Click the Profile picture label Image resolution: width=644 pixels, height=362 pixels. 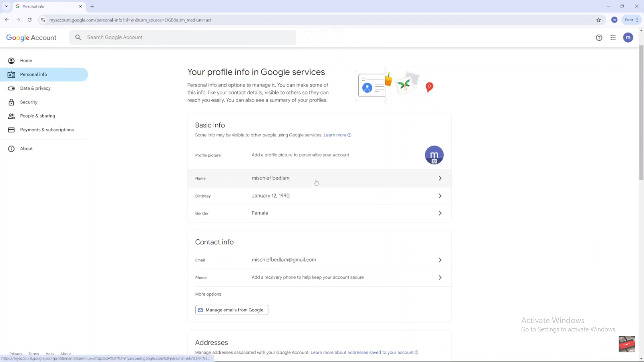tap(208, 155)
